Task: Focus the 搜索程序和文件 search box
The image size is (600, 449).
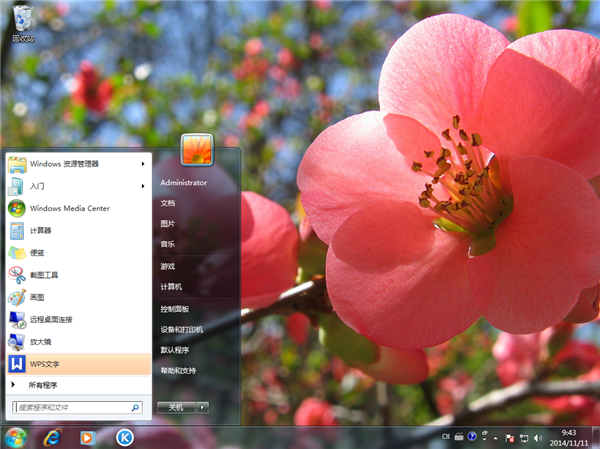Action: [x=72, y=408]
